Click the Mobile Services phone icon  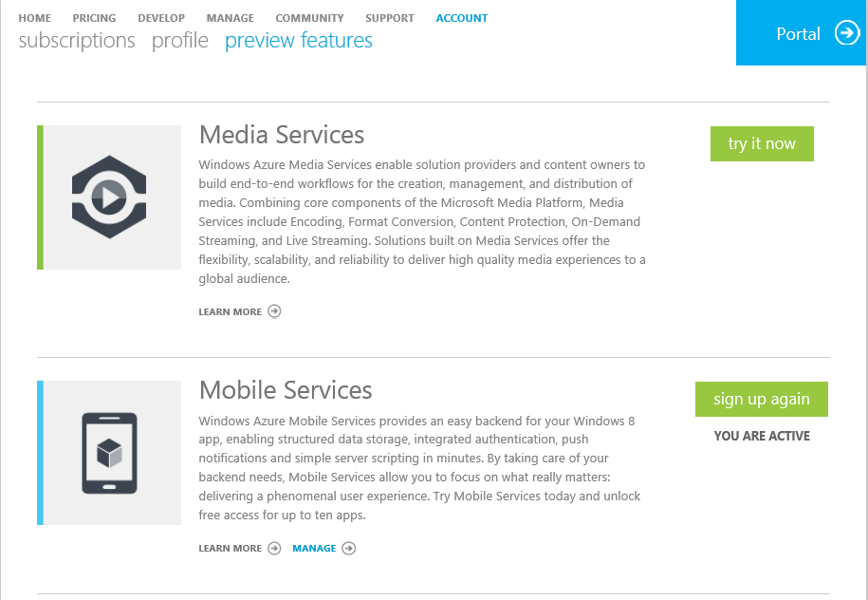click(110, 453)
